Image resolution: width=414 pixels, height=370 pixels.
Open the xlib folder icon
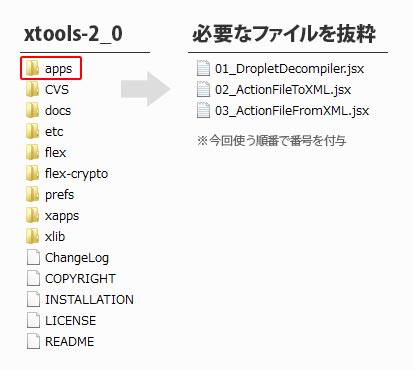tap(33, 236)
